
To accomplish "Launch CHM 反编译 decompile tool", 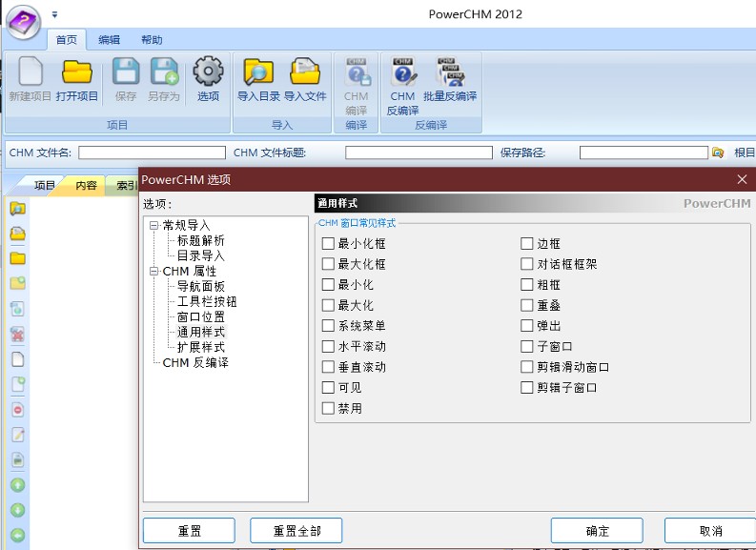I will 402,73.
